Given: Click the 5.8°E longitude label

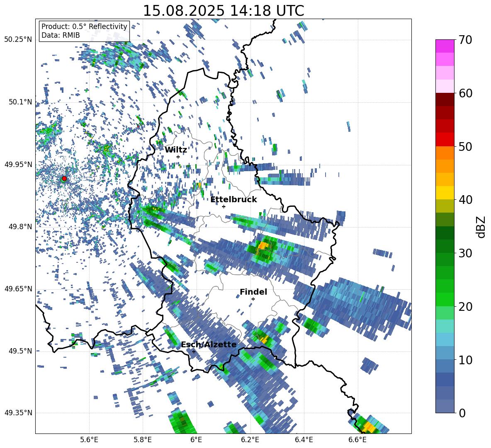Looking at the screenshot, I should point(143,440).
